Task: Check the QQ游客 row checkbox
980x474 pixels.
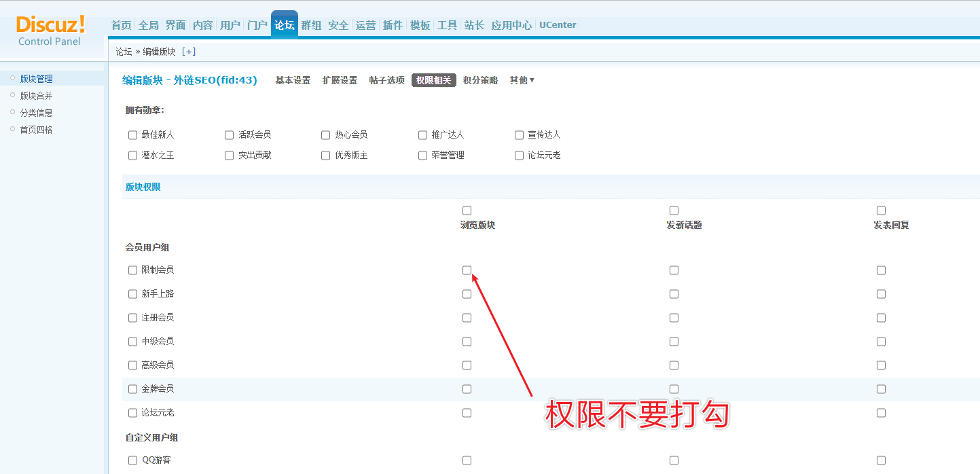Action: [133, 460]
